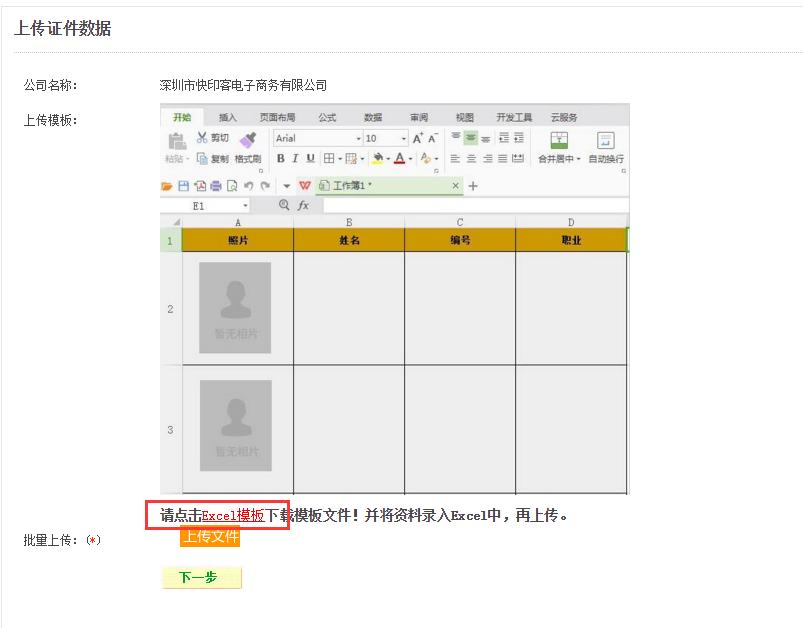Click the 剪切 scissors icon
This screenshot has width=803, height=628.
pyautogui.click(x=202, y=138)
